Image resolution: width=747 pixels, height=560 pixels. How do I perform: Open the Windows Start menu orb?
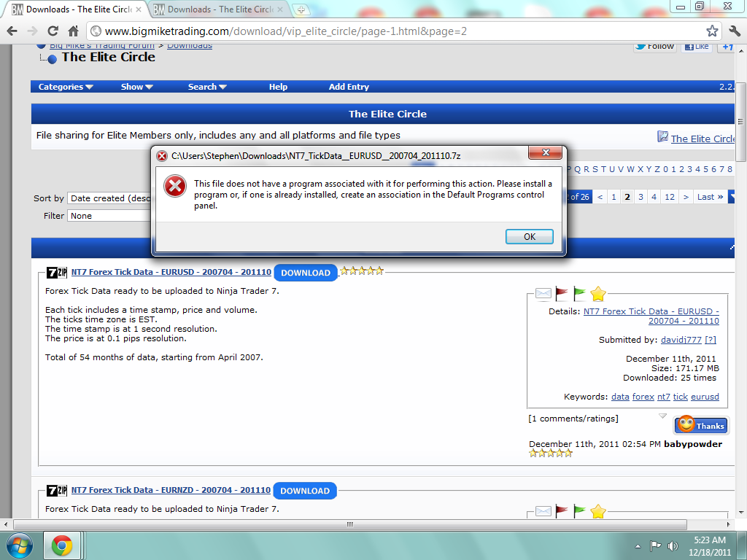coord(19,545)
